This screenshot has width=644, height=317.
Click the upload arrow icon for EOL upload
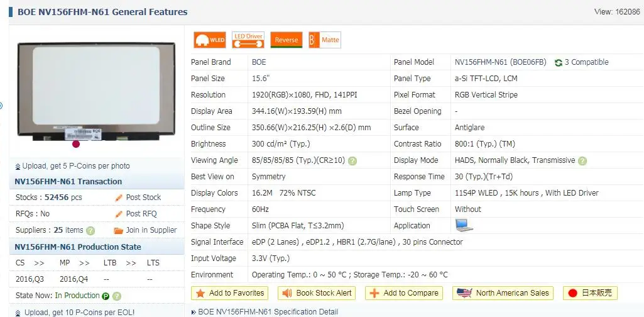pyautogui.click(x=18, y=313)
